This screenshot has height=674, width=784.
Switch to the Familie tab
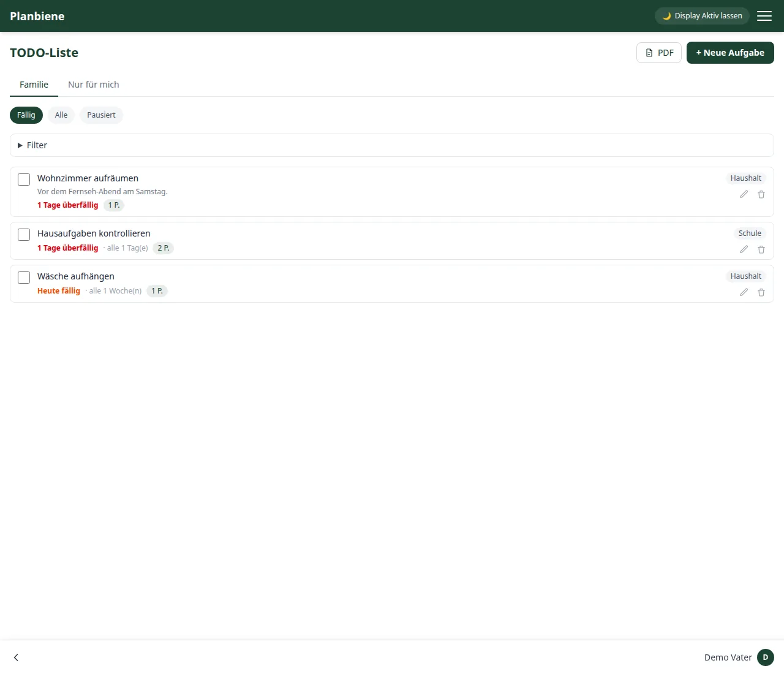coord(34,85)
